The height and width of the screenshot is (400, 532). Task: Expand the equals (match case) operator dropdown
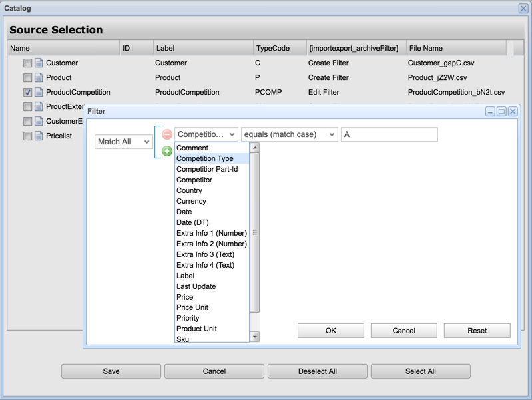click(289, 134)
